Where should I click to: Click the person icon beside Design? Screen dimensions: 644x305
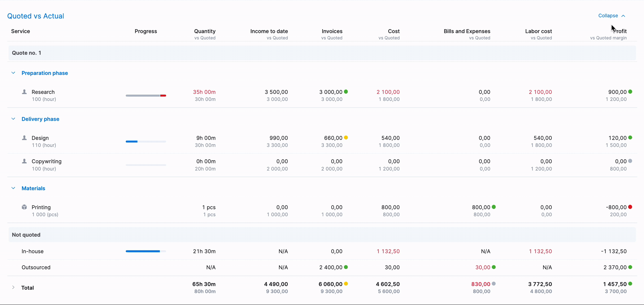[24, 138]
